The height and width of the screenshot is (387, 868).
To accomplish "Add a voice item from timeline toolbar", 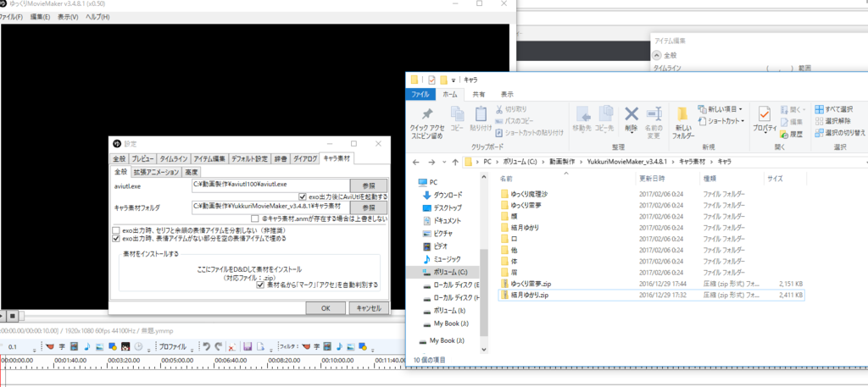I will 50,346.
